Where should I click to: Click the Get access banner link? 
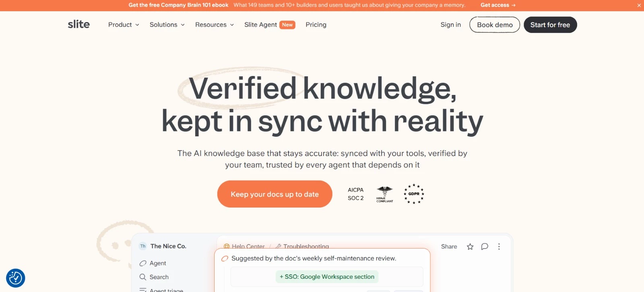tap(498, 5)
